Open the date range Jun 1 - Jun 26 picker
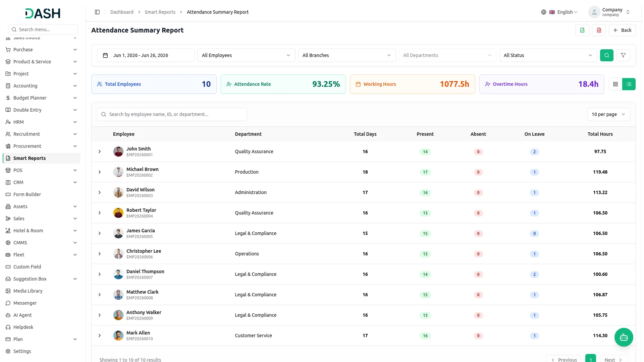Image resolution: width=644 pixels, height=362 pixels. (x=146, y=55)
